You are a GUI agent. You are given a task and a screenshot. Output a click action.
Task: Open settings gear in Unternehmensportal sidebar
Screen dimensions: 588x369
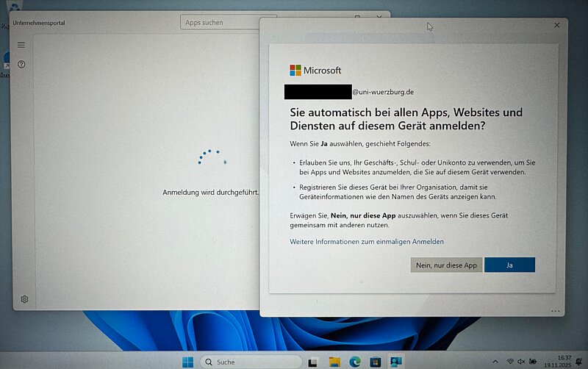click(x=24, y=299)
